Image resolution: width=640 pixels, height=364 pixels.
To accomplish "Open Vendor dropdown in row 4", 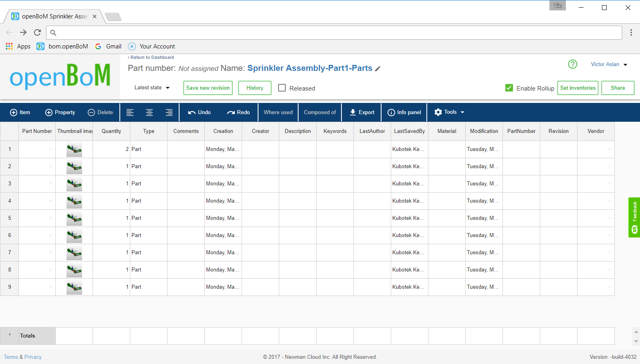I will coord(610,201).
